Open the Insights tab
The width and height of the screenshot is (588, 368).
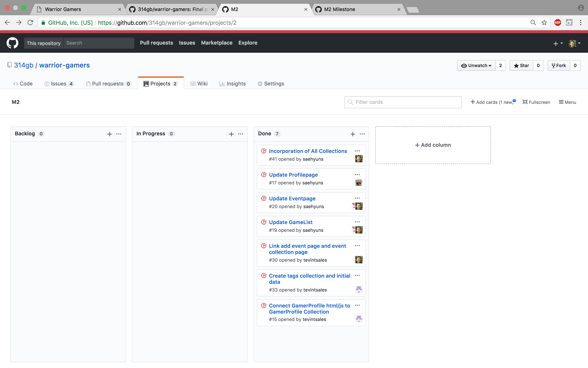[x=232, y=83]
